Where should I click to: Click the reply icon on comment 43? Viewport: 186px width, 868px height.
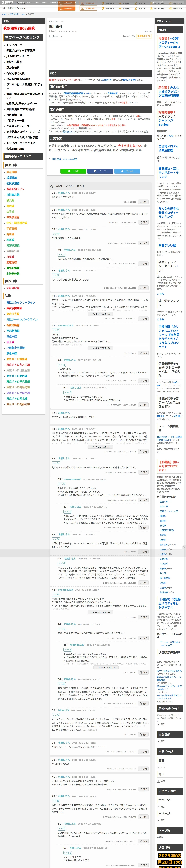click(143, 381)
